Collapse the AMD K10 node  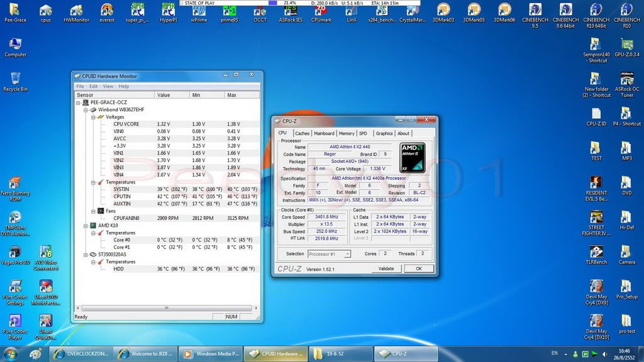click(x=86, y=226)
